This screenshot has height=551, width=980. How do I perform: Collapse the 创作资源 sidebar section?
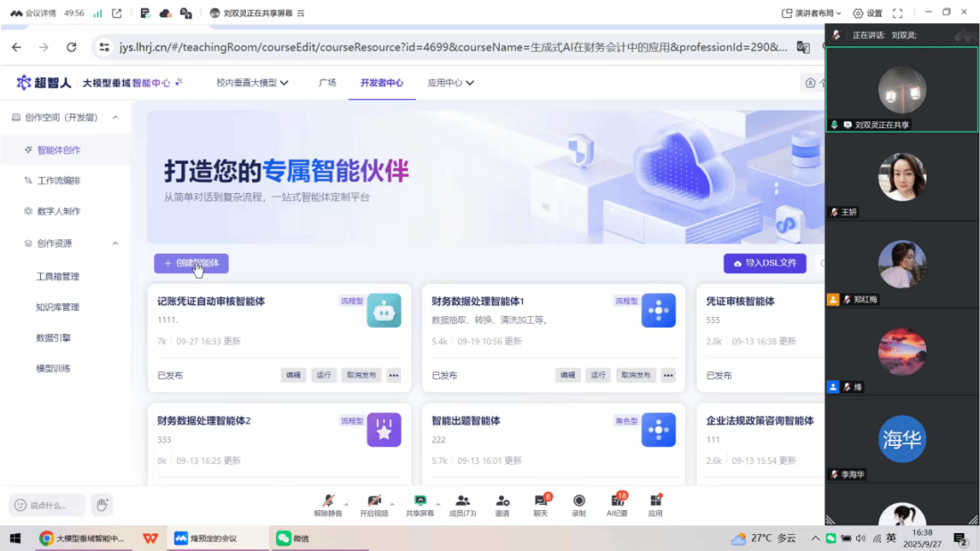115,243
